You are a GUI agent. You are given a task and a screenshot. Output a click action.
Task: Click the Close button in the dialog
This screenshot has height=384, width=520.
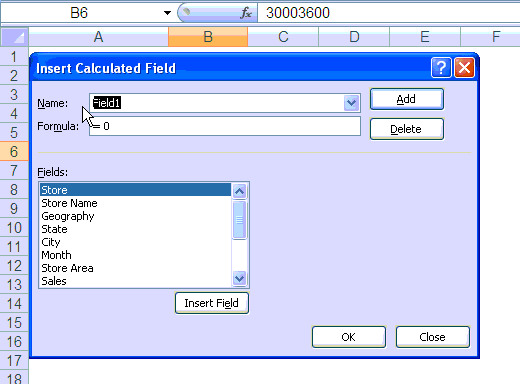pyautogui.click(x=433, y=337)
